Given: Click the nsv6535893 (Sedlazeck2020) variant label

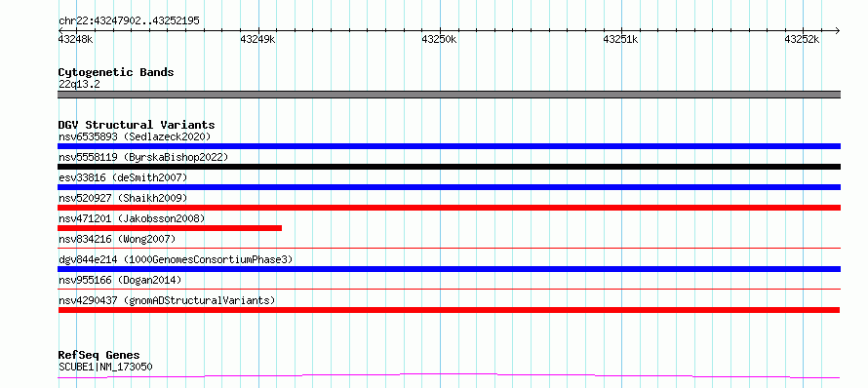Looking at the screenshot, I should pyautogui.click(x=135, y=136).
